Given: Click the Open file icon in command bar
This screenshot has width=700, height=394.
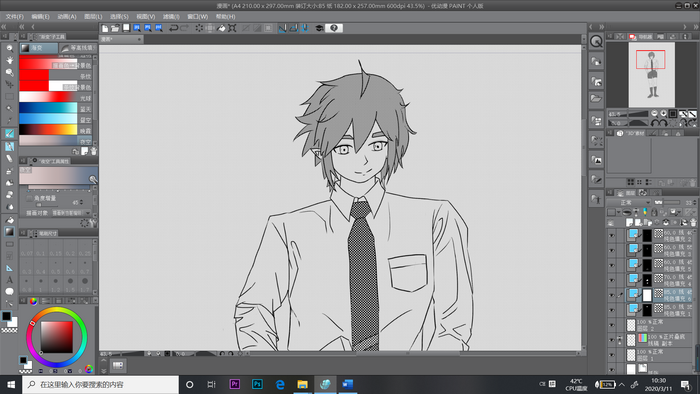Looking at the screenshot, I should pyautogui.click(x=115, y=28).
